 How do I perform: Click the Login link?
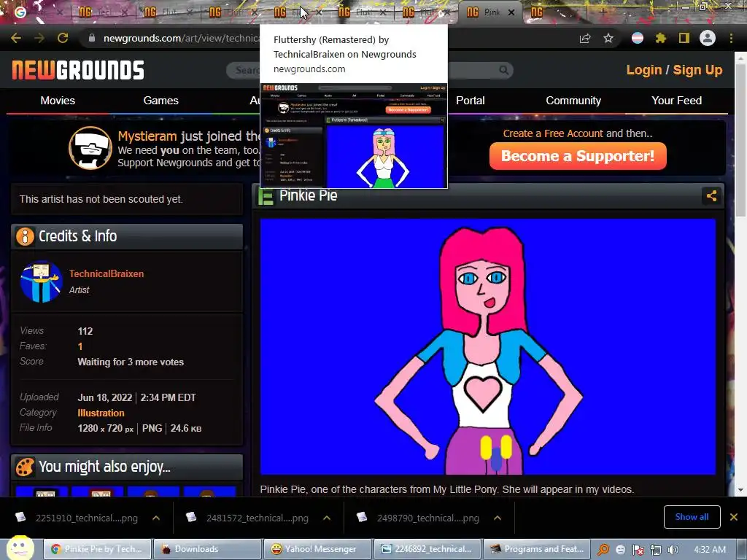point(643,70)
